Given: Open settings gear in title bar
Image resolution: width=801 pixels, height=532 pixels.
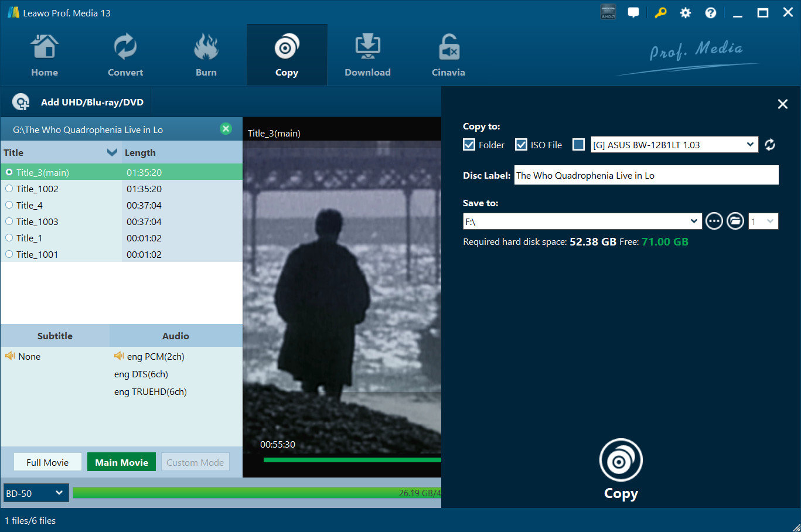Looking at the screenshot, I should click(686, 12).
